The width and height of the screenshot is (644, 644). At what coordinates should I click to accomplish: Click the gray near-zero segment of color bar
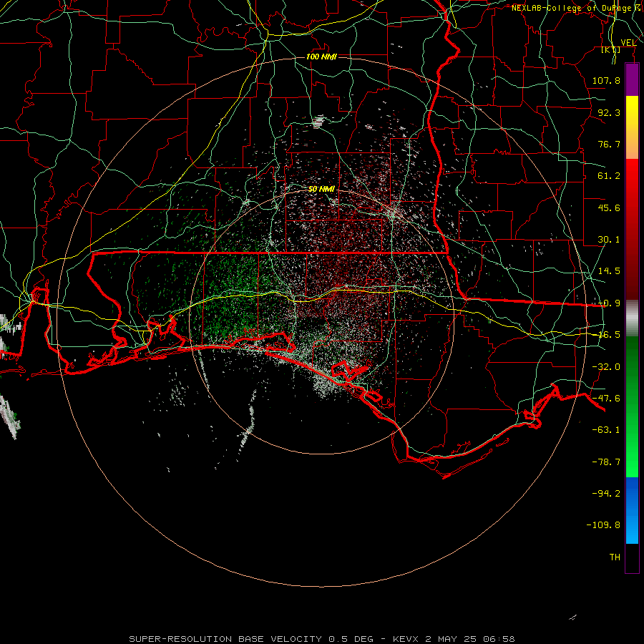tap(632, 318)
